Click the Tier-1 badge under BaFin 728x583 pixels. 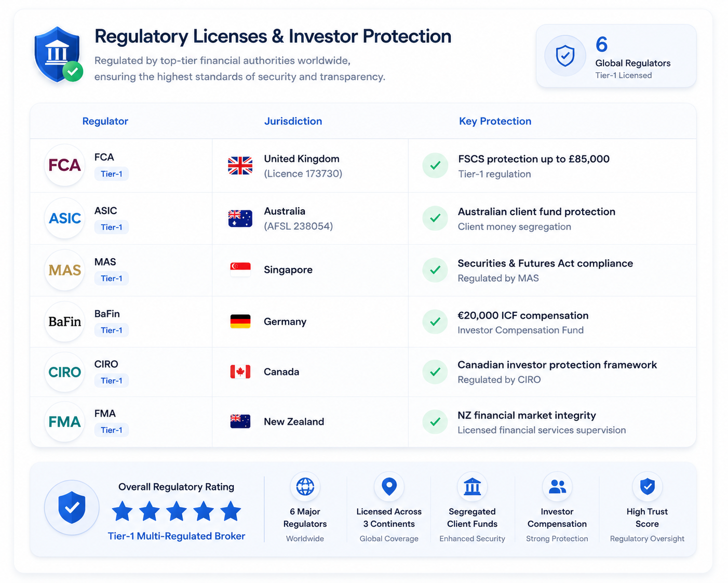coord(112,330)
